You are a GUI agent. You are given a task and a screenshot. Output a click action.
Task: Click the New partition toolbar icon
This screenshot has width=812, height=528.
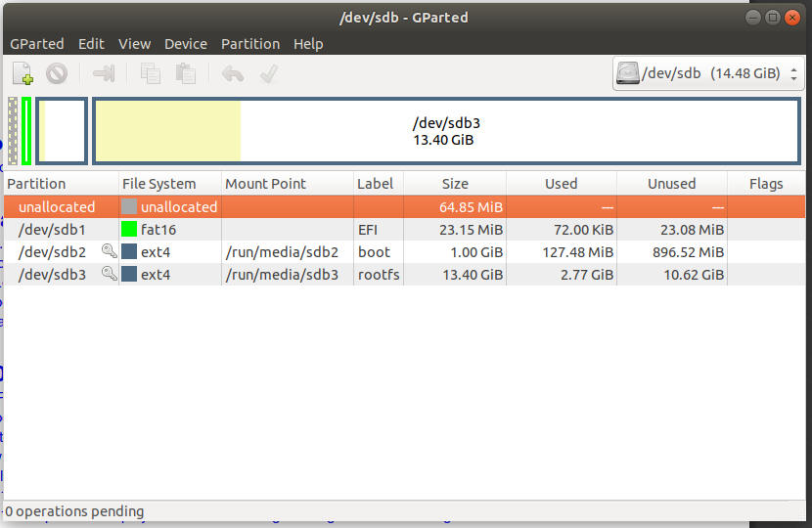(23, 73)
